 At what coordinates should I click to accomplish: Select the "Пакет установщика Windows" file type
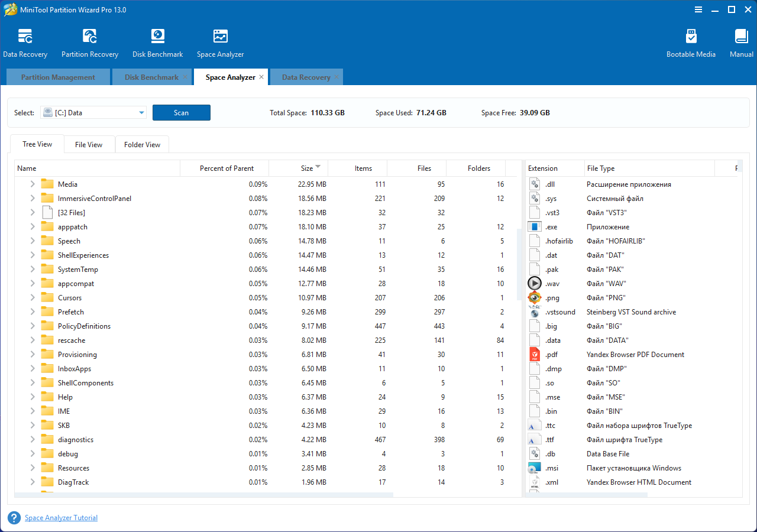point(634,468)
